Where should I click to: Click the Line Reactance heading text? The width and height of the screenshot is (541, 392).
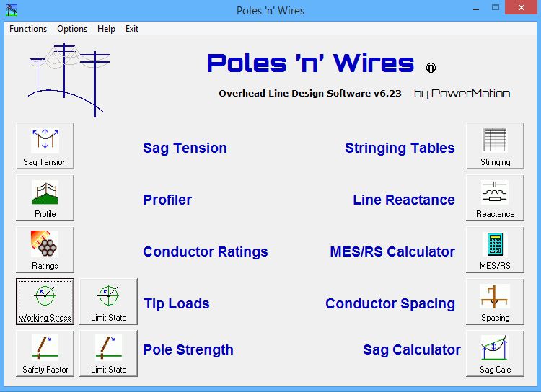pyautogui.click(x=404, y=200)
